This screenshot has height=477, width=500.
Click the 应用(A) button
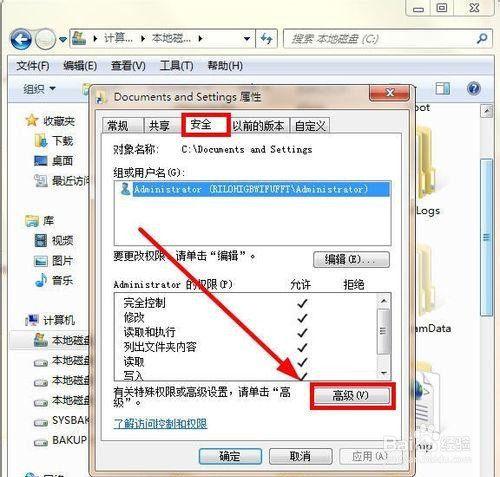coord(370,456)
